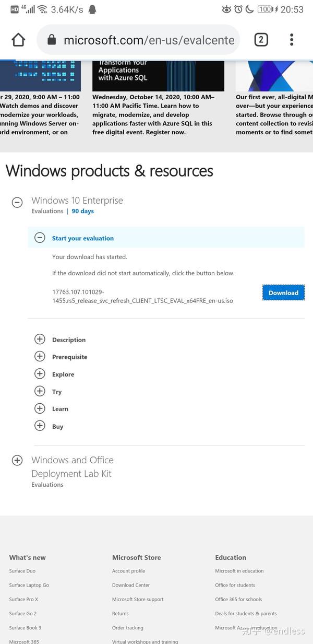Viewport: 313px width, 644px height.
Task: Collapse the Windows 10 Enterprise section
Action: (17, 203)
